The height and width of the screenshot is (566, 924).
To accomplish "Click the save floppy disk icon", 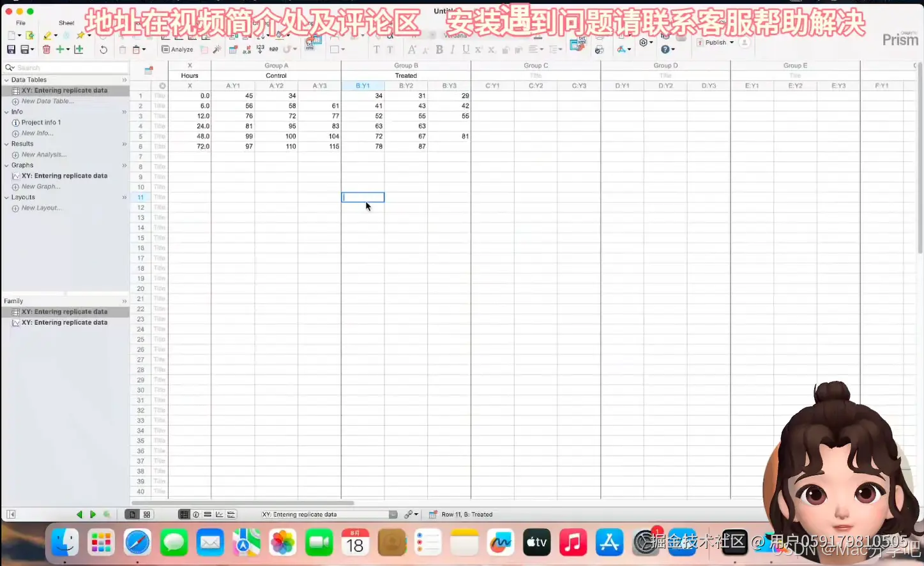I will (x=11, y=49).
